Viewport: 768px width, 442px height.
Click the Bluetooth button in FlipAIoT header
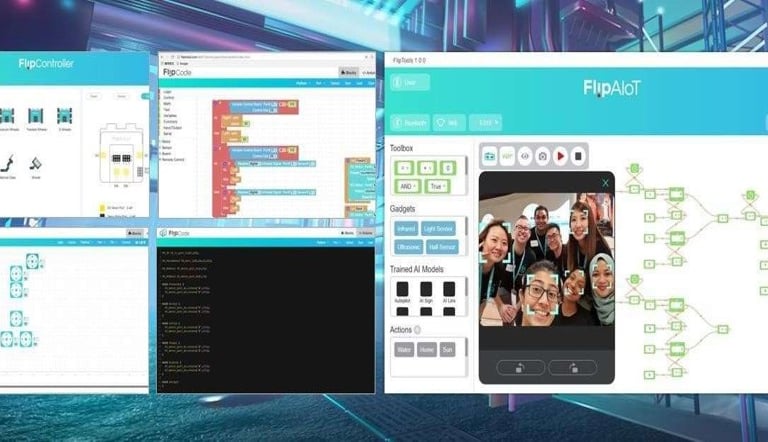(x=410, y=123)
